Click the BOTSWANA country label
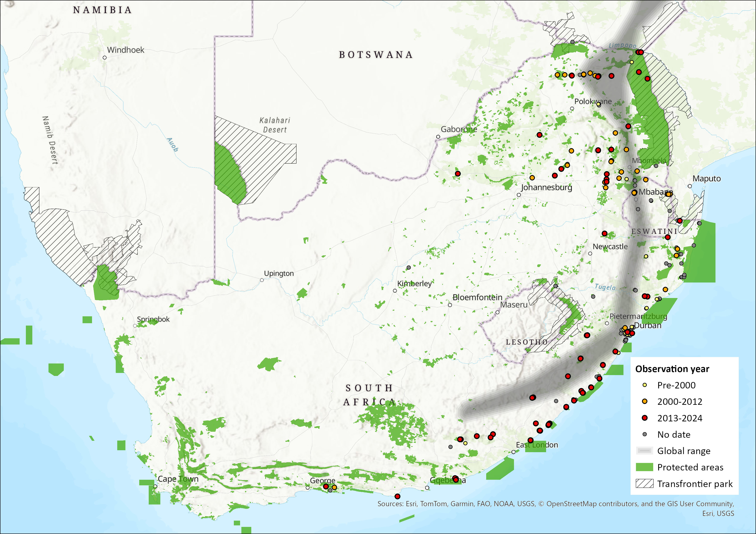Screen dimensions: 756x534 376,55
